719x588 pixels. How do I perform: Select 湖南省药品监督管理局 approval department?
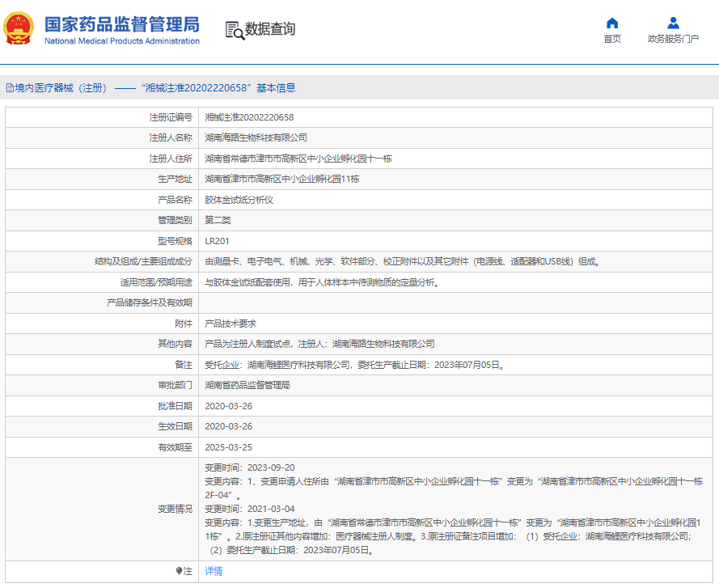point(247,385)
